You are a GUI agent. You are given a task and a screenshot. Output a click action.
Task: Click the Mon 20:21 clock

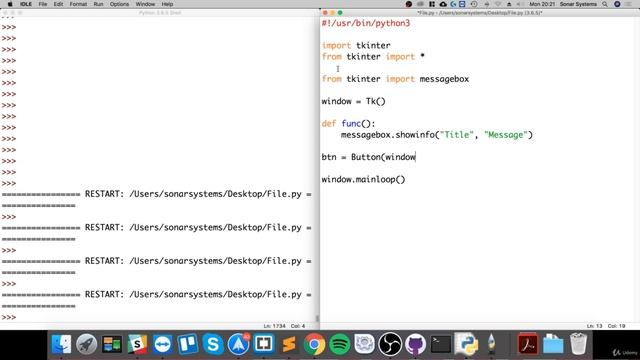[x=542, y=4]
